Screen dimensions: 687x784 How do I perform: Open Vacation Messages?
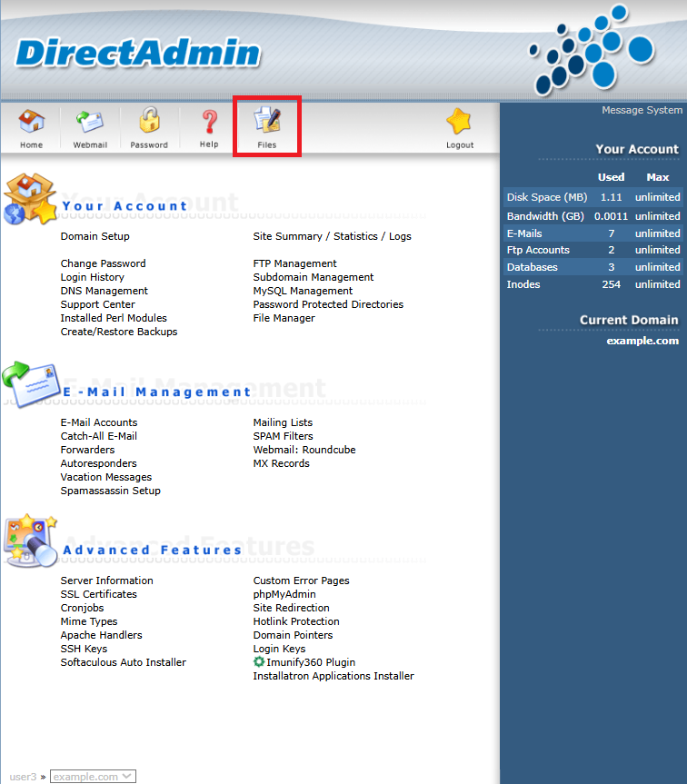pos(106,477)
